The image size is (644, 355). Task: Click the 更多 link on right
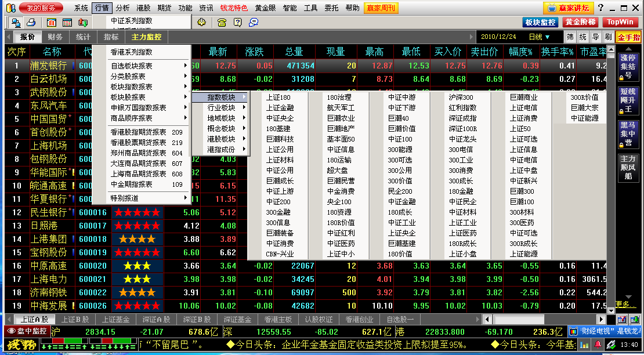point(627,305)
